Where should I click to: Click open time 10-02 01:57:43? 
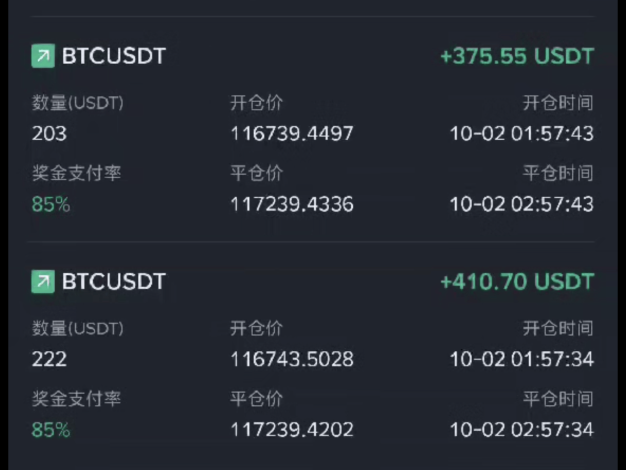tap(521, 133)
